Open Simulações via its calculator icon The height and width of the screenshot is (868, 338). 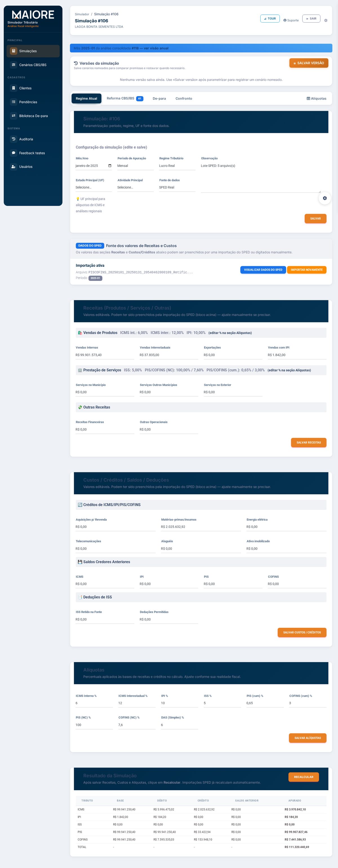(x=14, y=51)
